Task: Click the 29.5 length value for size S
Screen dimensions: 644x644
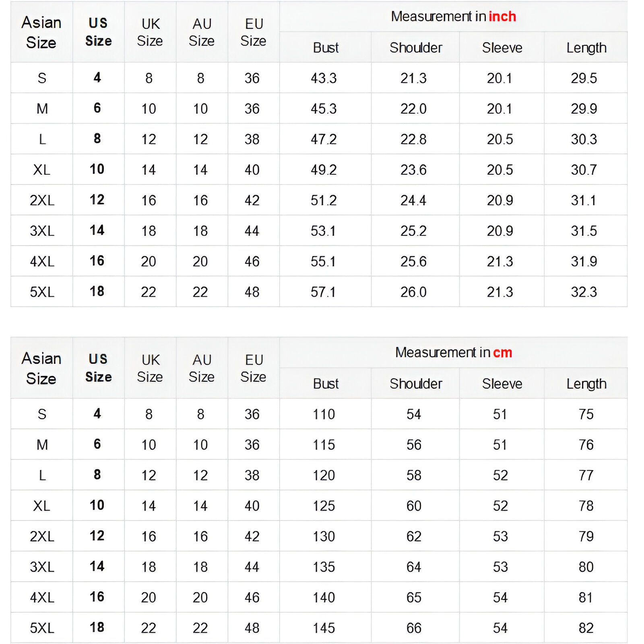Action: pyautogui.click(x=584, y=78)
